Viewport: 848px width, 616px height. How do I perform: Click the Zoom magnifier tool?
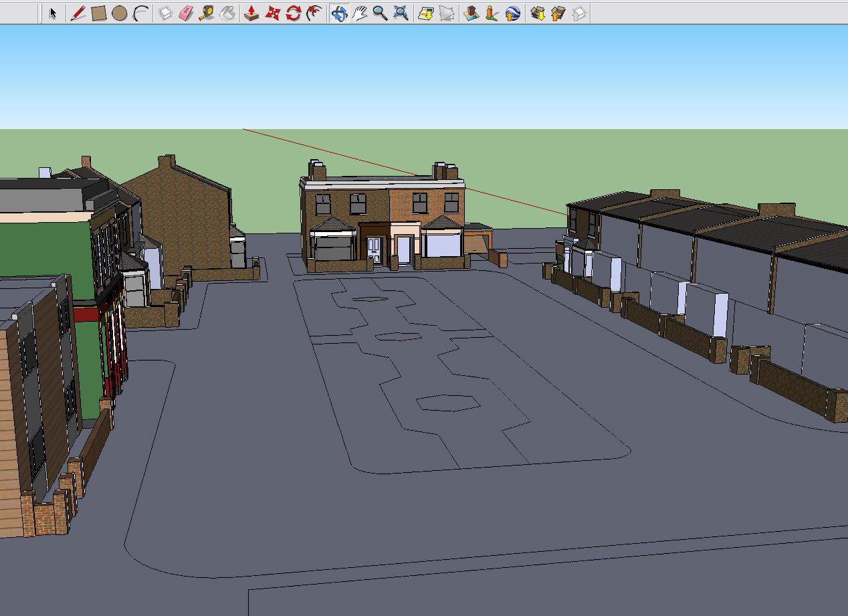[380, 13]
